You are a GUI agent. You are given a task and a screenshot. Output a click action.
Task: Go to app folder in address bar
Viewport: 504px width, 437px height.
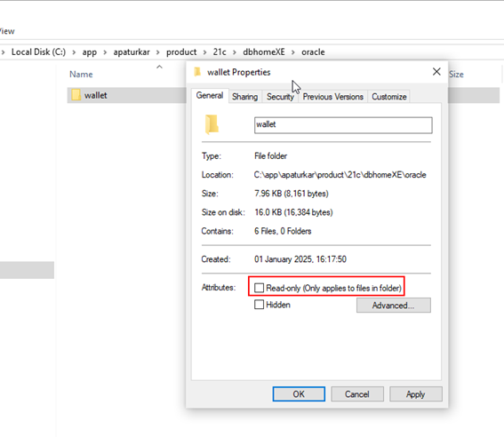pyautogui.click(x=90, y=52)
